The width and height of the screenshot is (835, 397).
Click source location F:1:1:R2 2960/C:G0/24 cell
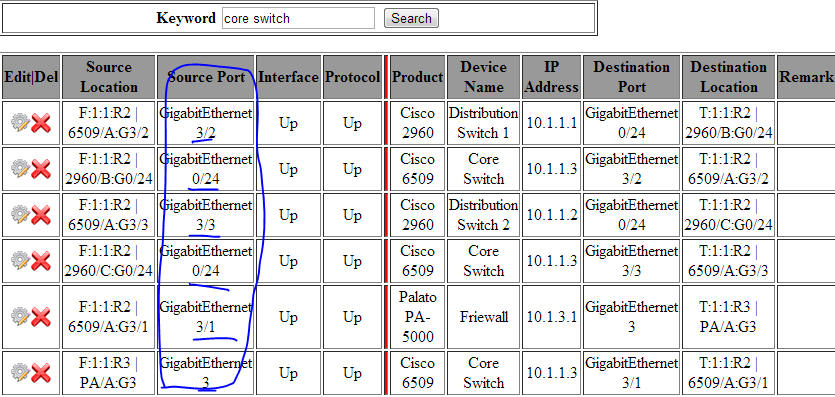[x=109, y=261]
